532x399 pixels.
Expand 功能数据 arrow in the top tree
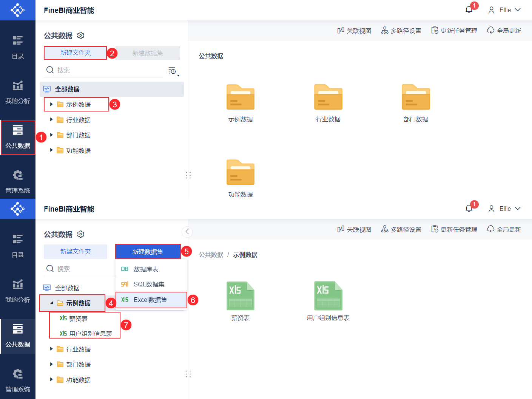(51, 150)
